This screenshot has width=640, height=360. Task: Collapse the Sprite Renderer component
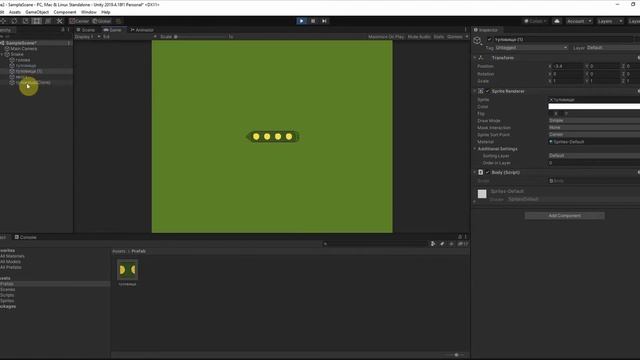pyautogui.click(x=475, y=91)
